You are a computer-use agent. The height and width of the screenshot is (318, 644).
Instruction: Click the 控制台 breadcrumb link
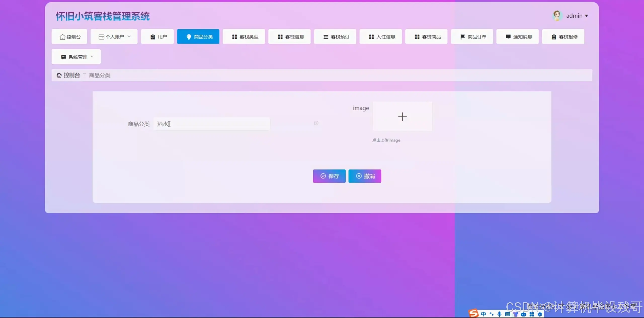[72, 75]
